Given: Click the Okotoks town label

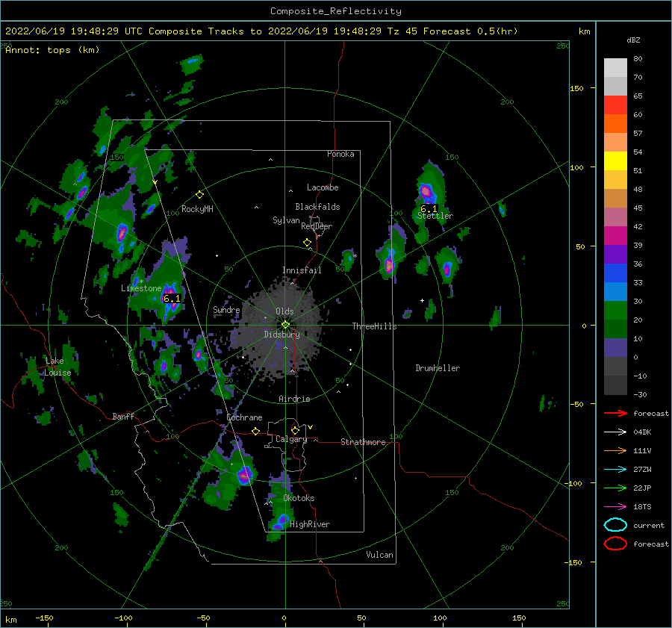Looking at the screenshot, I should tap(299, 498).
